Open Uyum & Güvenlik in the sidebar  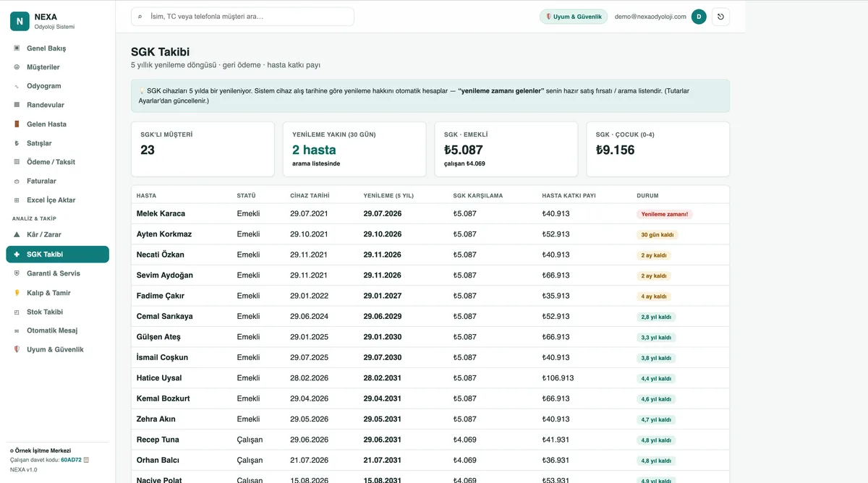[57, 349]
